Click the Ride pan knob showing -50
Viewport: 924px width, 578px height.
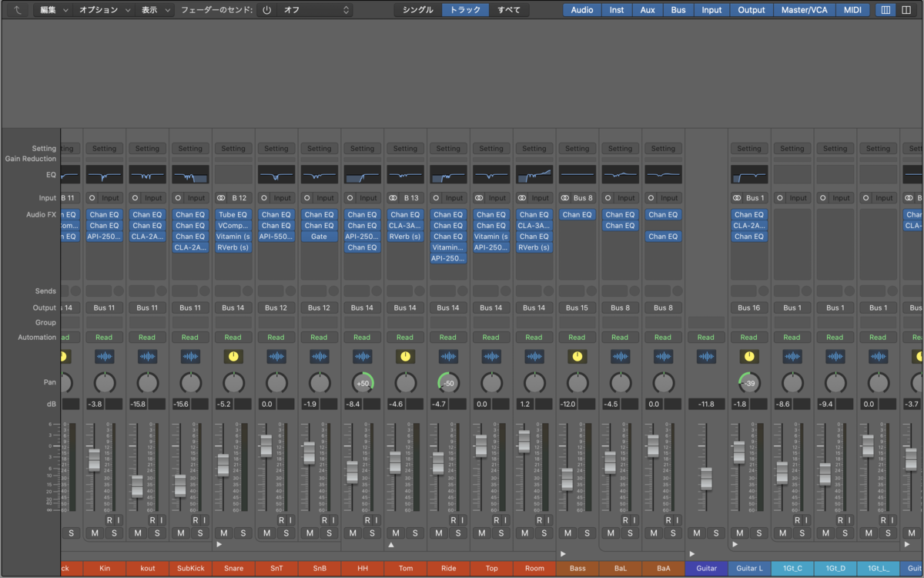[x=448, y=383]
